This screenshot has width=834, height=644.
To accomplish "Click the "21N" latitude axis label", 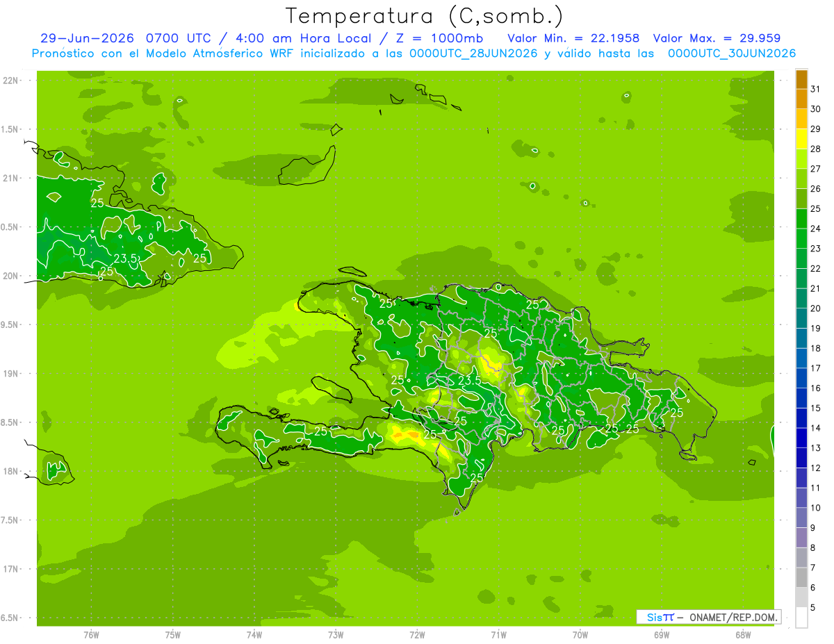I will click(x=10, y=178).
